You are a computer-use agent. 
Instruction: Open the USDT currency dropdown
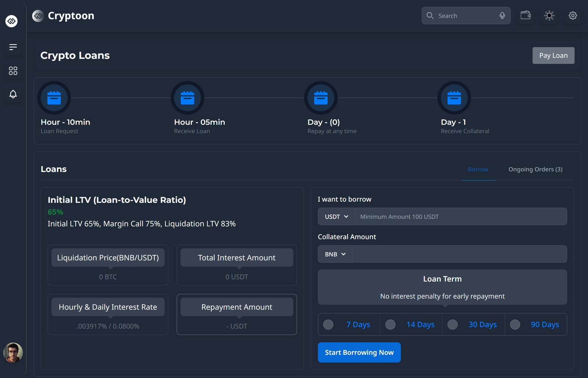pyautogui.click(x=336, y=216)
